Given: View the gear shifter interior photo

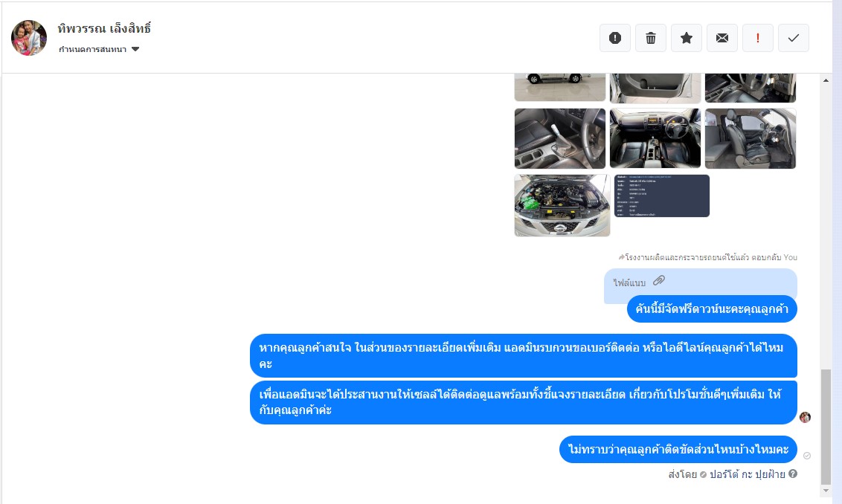Looking at the screenshot, I should [559, 138].
